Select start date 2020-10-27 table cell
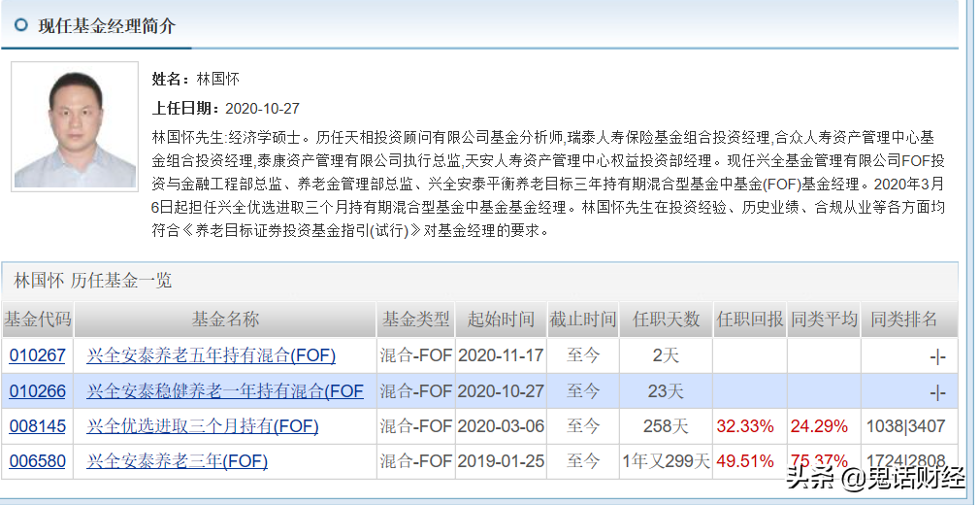 click(x=502, y=391)
